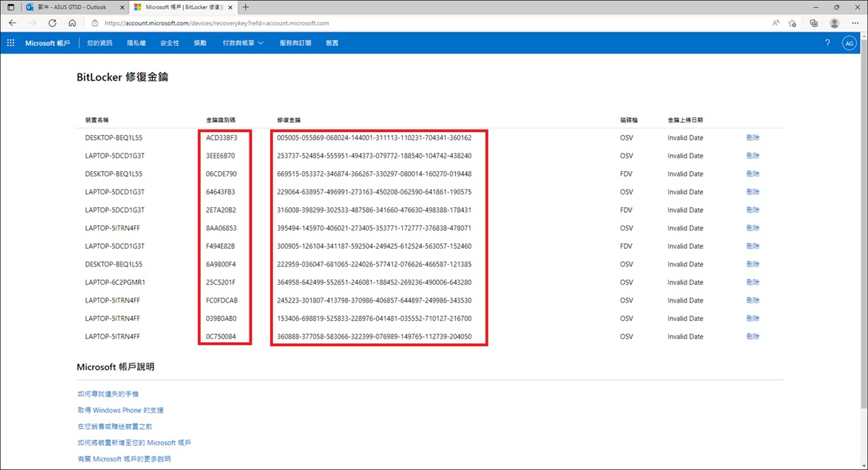The height and width of the screenshot is (470, 868).
Task: Delete the key with ID 8AA06853
Action: click(753, 228)
